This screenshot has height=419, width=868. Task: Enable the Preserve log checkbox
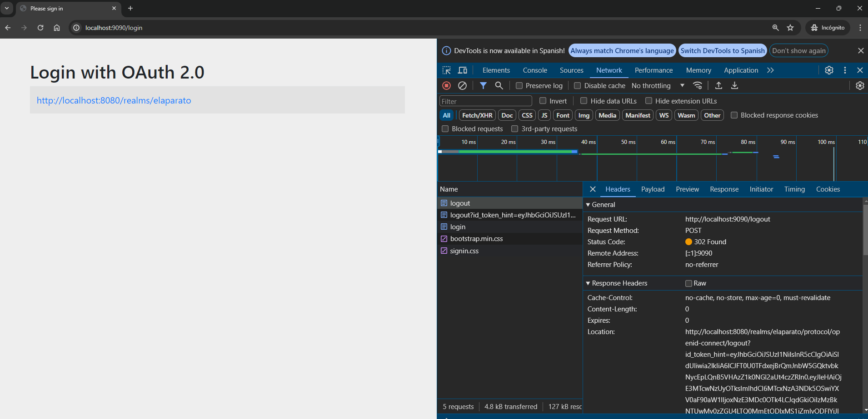tap(519, 85)
